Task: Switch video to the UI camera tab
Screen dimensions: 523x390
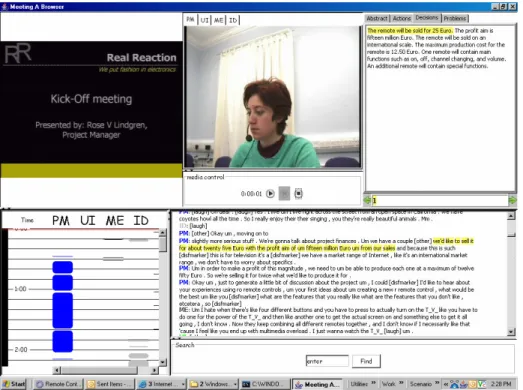Action: point(204,20)
